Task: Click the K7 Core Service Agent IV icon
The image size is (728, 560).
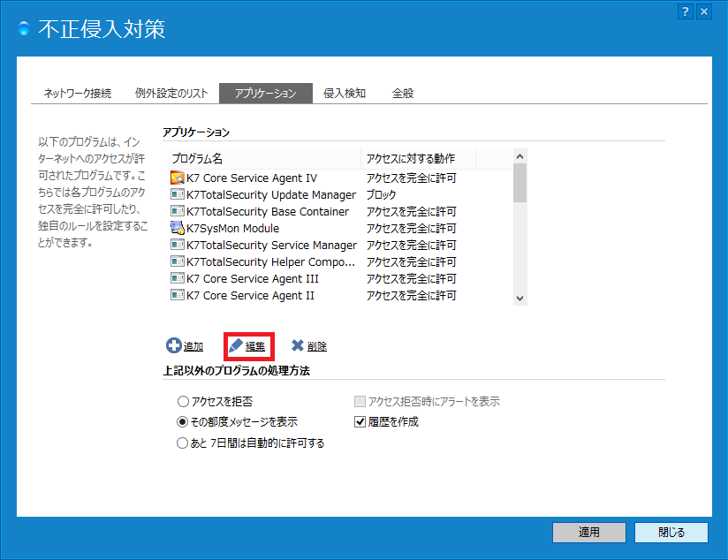Action: [x=178, y=178]
